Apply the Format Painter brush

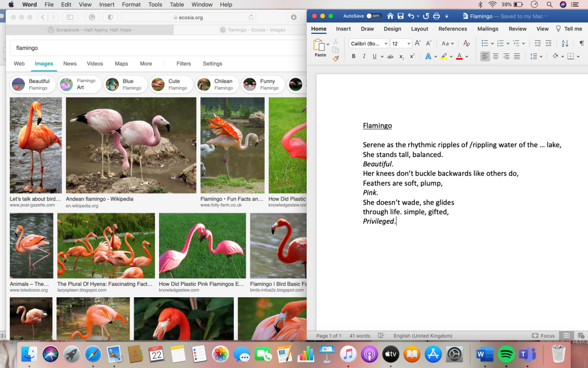(x=335, y=58)
